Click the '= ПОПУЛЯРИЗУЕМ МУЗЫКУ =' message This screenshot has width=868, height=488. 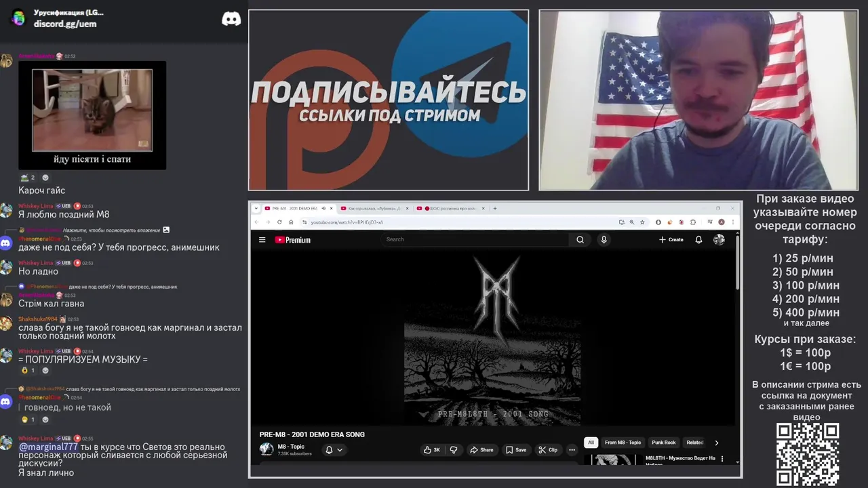tap(83, 359)
